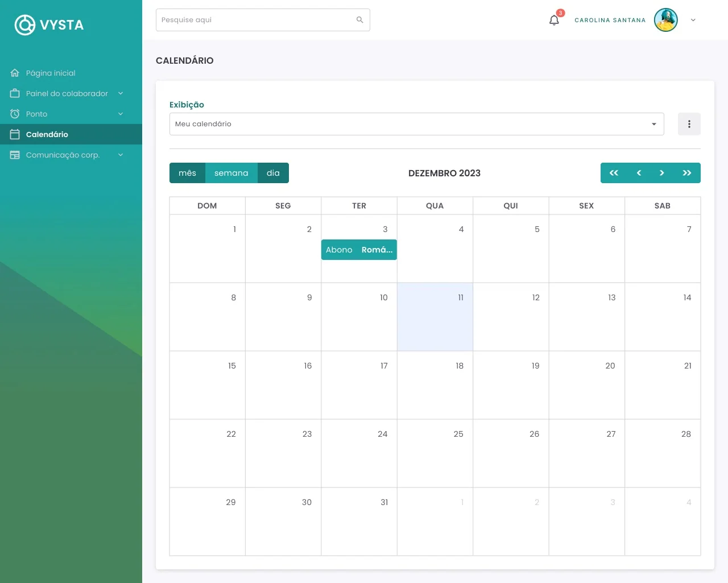Click the Vysta logo icon
728x583 pixels.
pyautogui.click(x=25, y=24)
